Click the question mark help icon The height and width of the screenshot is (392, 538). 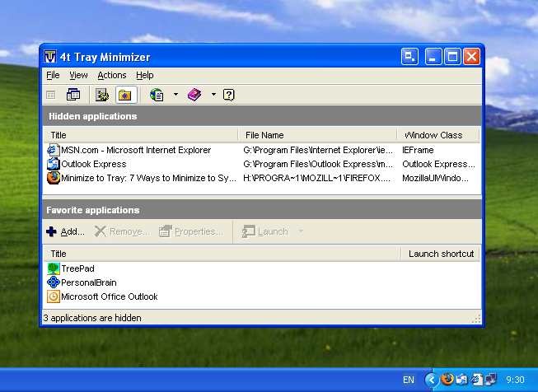point(229,95)
